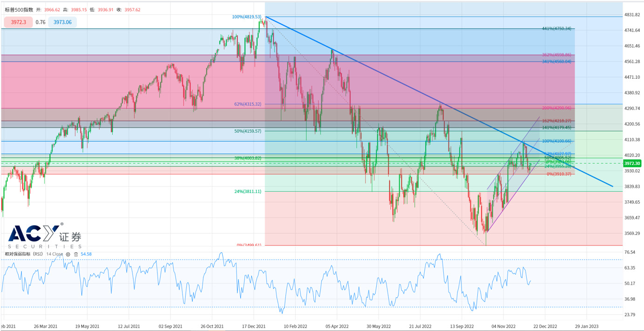644x331 pixels.
Task: Click the 54.58 RSI value readout
Action: 86,254
